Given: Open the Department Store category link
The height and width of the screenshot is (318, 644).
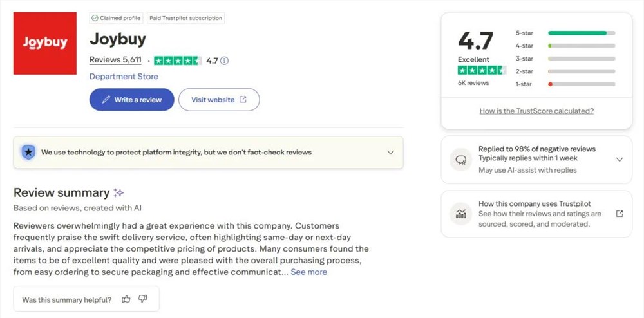Looking at the screenshot, I should coord(124,77).
